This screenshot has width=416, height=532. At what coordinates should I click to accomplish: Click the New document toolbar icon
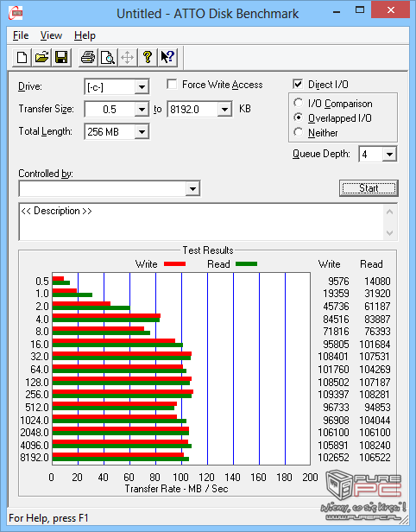tap(22, 57)
